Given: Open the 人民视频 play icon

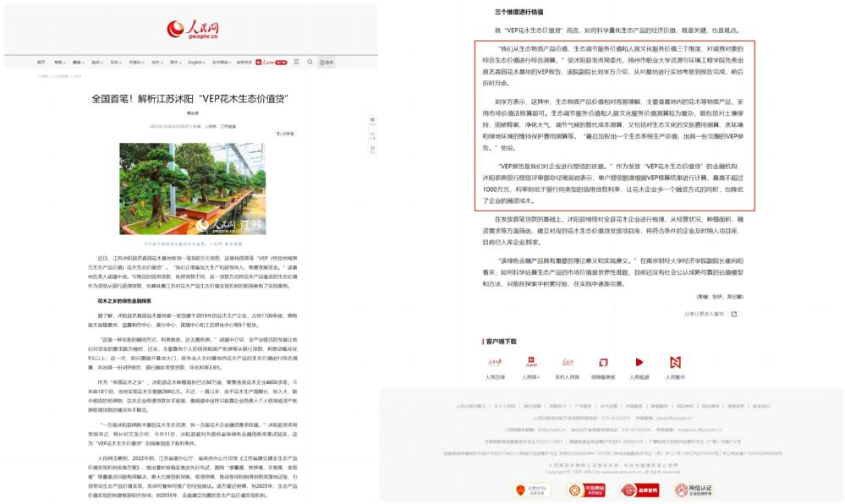Looking at the screenshot, I should pyautogui.click(x=639, y=362).
